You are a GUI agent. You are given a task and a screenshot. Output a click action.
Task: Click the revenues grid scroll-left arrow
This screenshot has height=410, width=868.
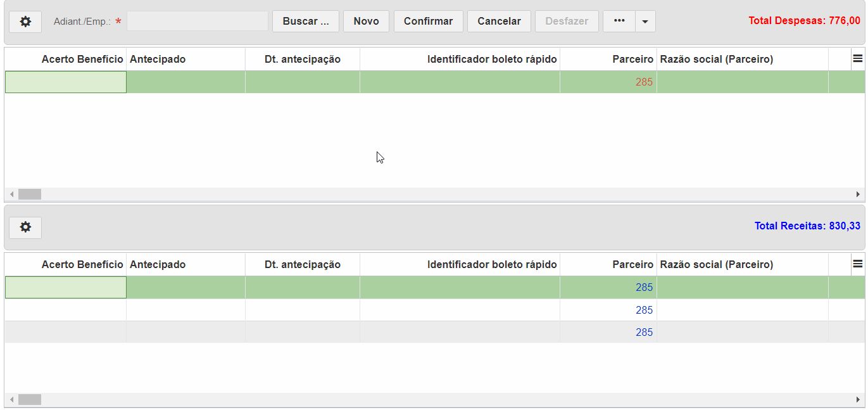[x=11, y=400]
